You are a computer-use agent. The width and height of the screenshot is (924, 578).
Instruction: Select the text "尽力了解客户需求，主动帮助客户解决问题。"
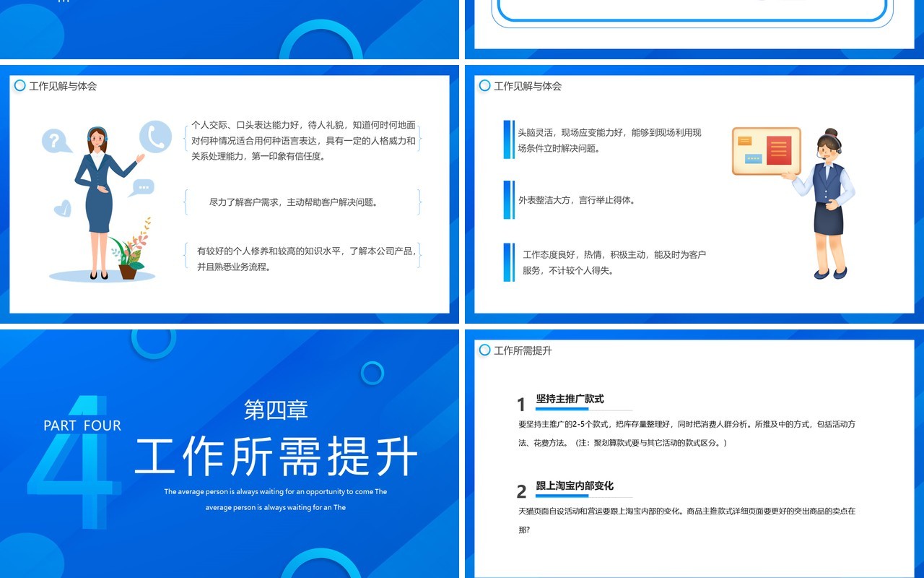click(294, 202)
